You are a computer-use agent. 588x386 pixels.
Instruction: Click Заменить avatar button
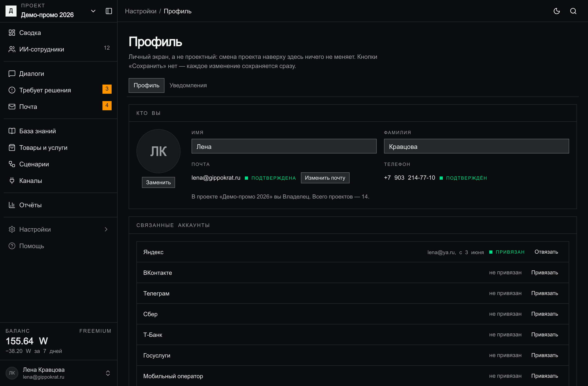[x=158, y=182]
